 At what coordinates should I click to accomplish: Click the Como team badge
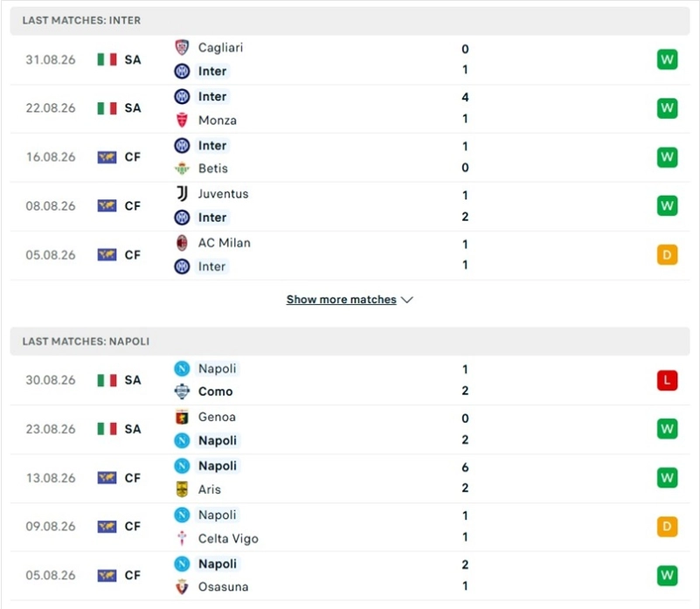182,391
